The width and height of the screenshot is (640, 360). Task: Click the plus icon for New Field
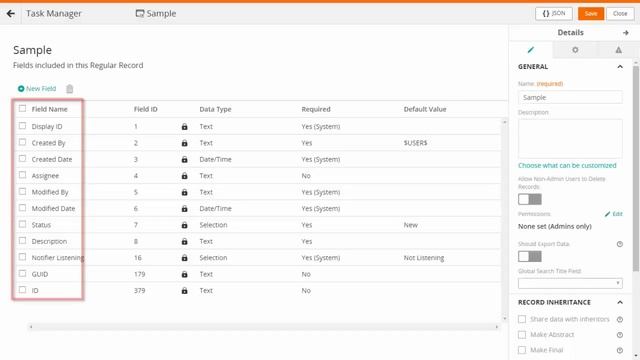pos(21,89)
